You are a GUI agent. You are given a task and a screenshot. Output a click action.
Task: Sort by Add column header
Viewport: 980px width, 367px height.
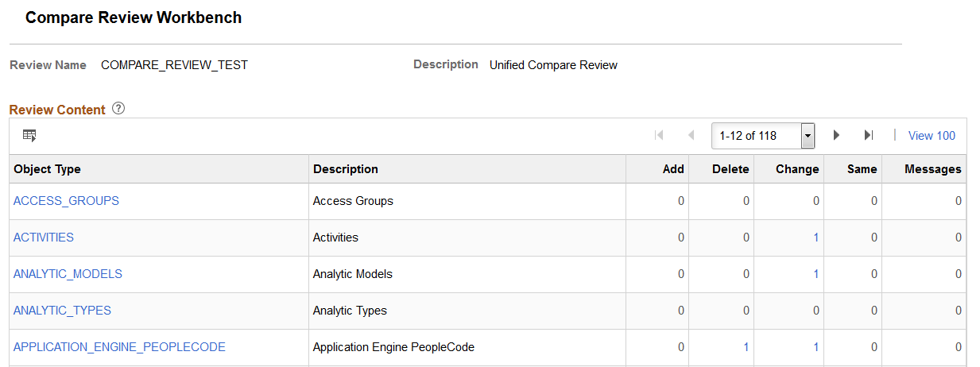pos(673,169)
